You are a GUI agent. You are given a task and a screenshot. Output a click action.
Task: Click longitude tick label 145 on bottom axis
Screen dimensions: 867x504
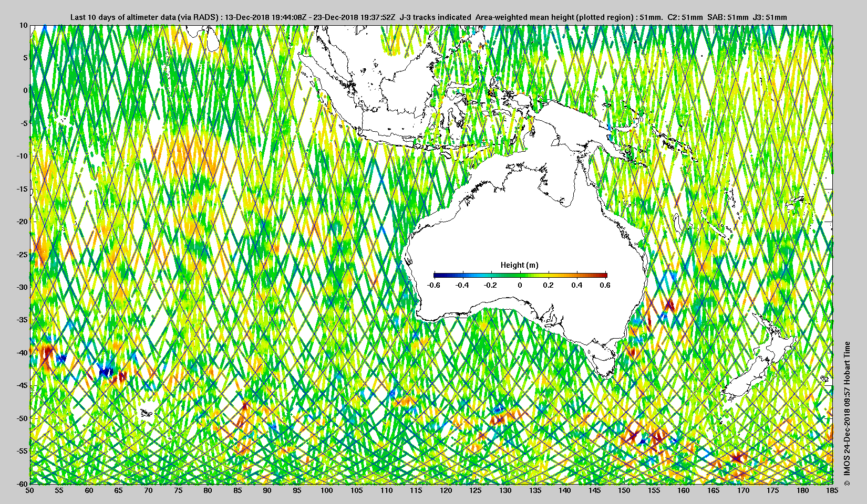[x=594, y=490]
